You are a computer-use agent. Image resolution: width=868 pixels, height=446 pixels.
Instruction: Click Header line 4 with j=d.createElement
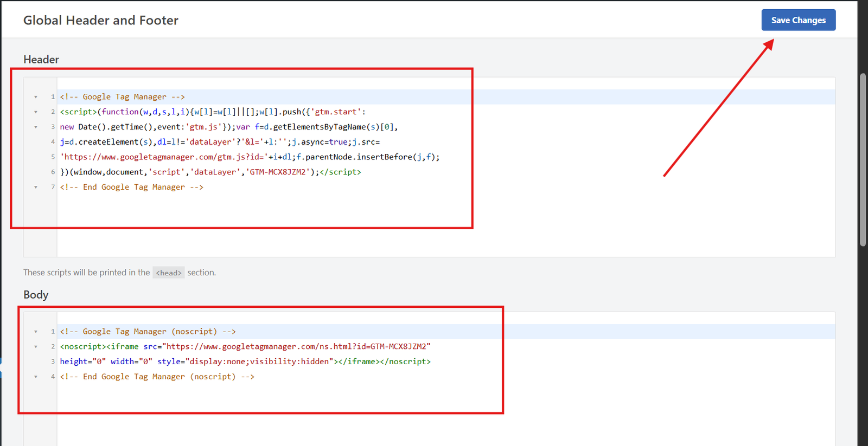(220, 142)
